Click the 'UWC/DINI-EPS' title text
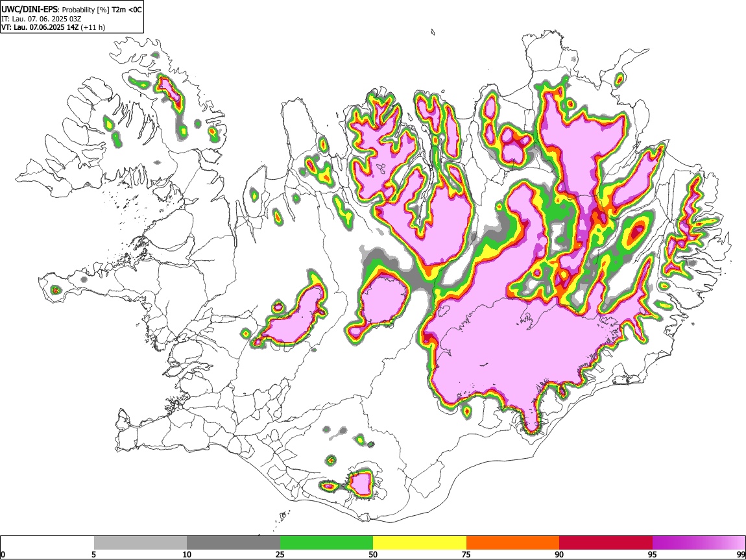 pyautogui.click(x=30, y=10)
